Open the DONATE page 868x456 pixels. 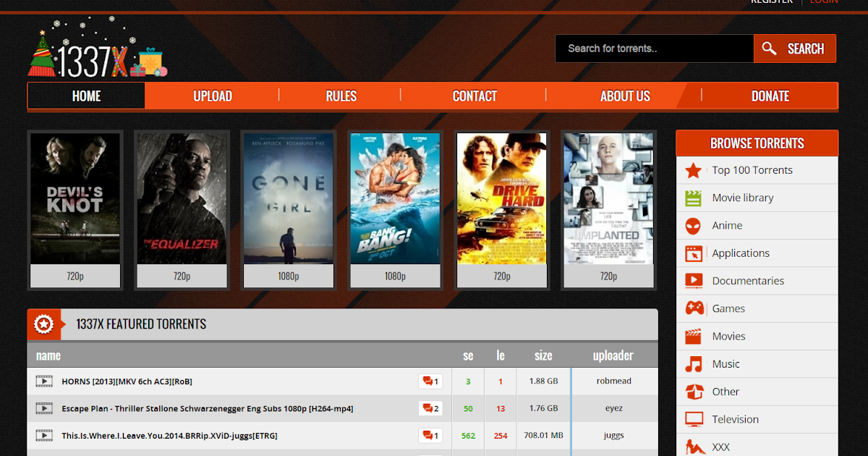[770, 96]
